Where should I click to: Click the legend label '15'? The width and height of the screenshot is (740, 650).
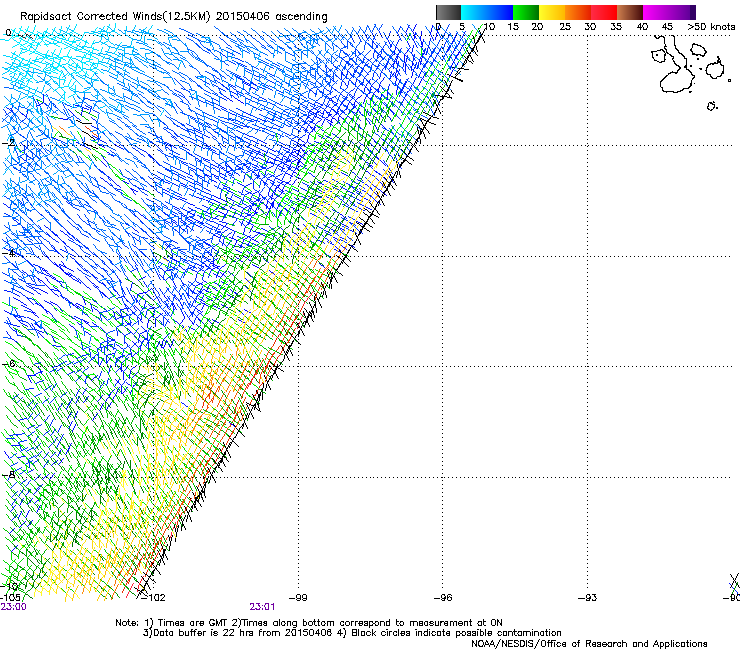[x=513, y=27]
